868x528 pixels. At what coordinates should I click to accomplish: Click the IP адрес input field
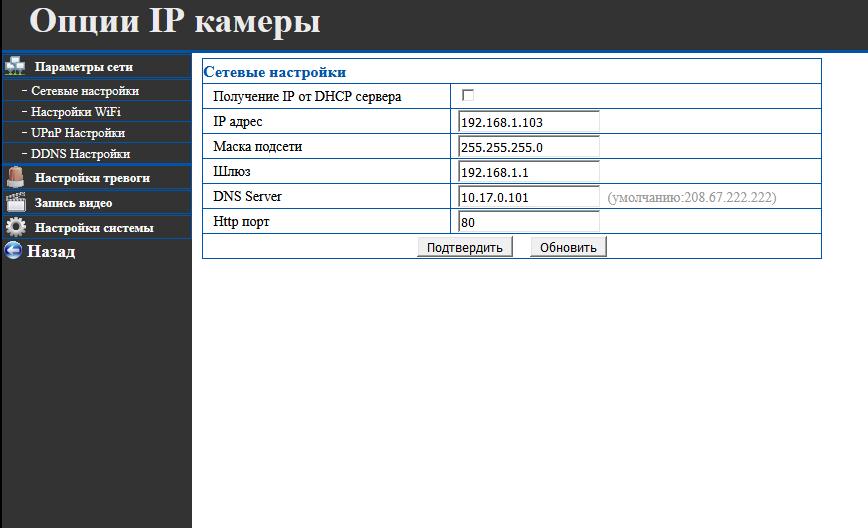point(528,122)
